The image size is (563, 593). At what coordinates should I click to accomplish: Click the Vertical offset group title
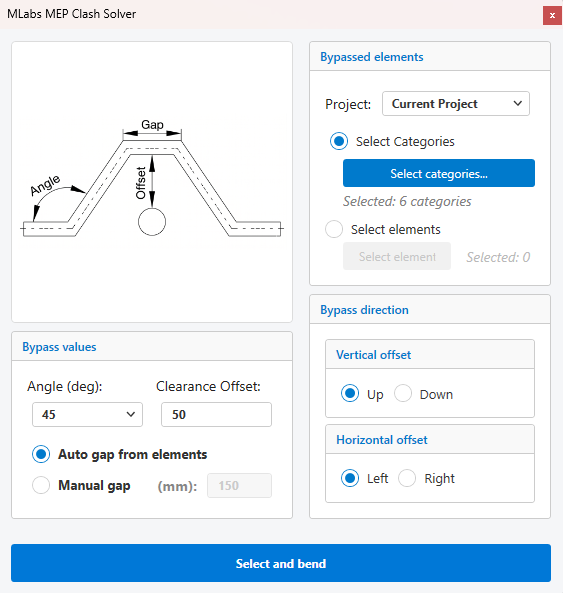click(373, 355)
